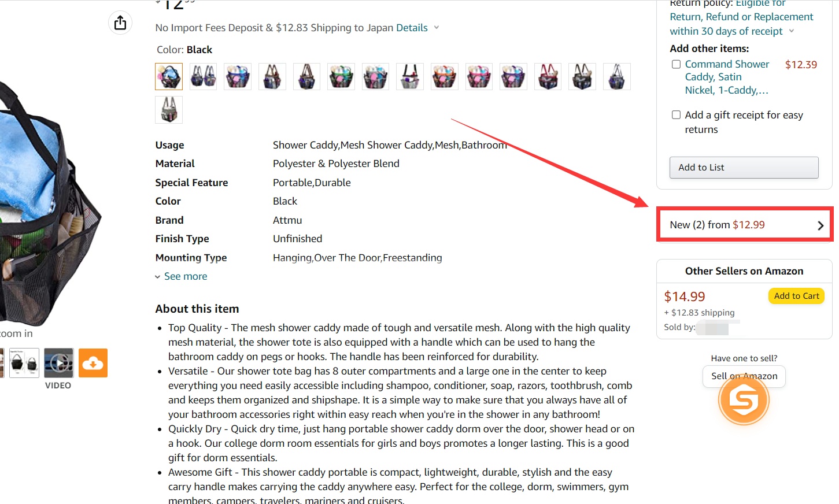Expand return policy dropdown chevron
The height and width of the screenshot is (504, 839).
[x=792, y=31]
